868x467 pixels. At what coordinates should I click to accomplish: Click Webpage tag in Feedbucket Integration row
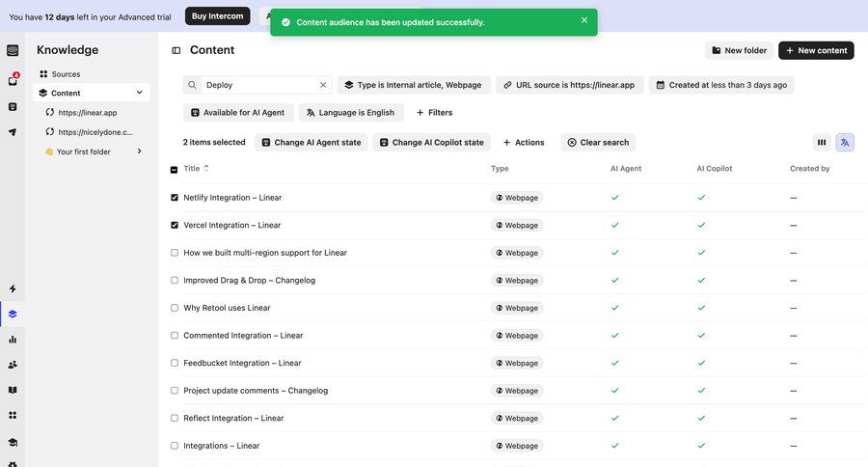coord(517,363)
